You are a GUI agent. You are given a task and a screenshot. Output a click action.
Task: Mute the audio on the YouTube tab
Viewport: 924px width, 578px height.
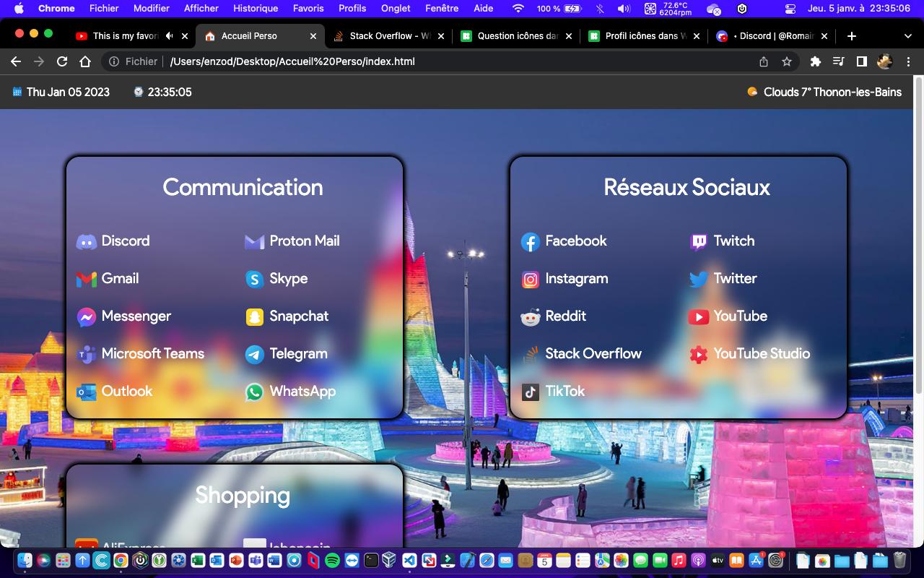(x=169, y=36)
